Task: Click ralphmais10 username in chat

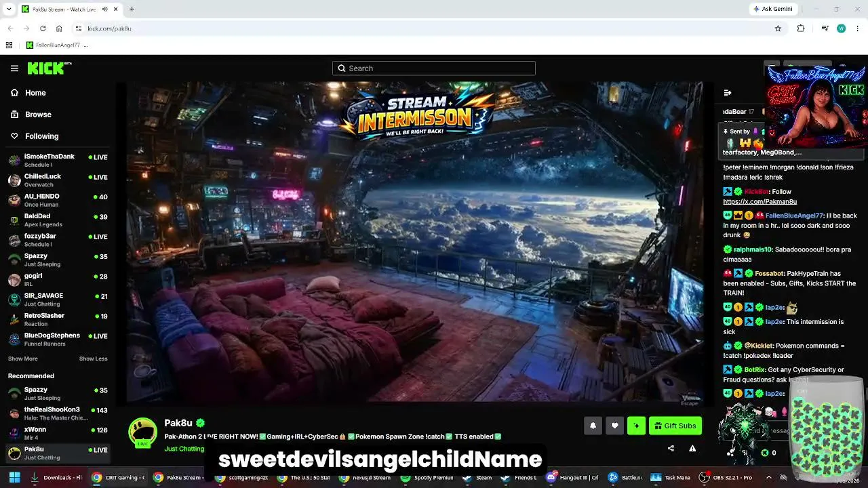Action: 753,249
